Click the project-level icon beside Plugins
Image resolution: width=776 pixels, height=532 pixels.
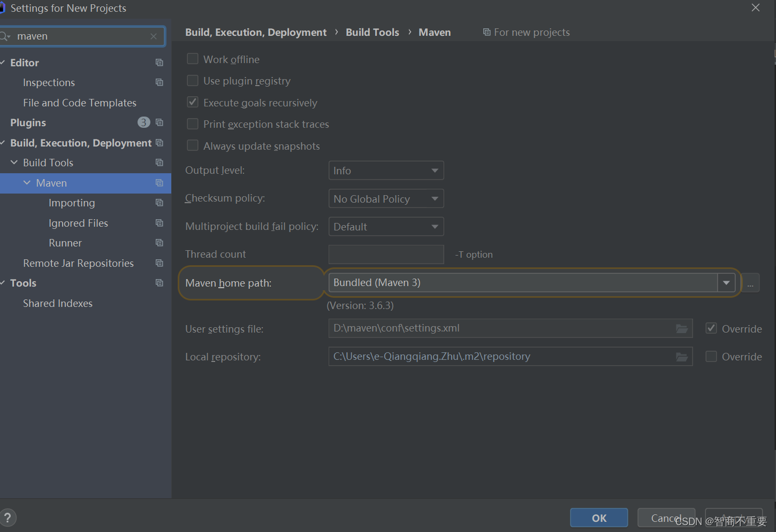(159, 122)
